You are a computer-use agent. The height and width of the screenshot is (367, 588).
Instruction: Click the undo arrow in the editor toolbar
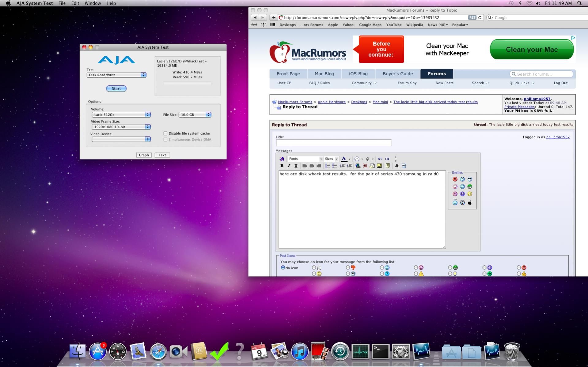pyautogui.click(x=380, y=159)
